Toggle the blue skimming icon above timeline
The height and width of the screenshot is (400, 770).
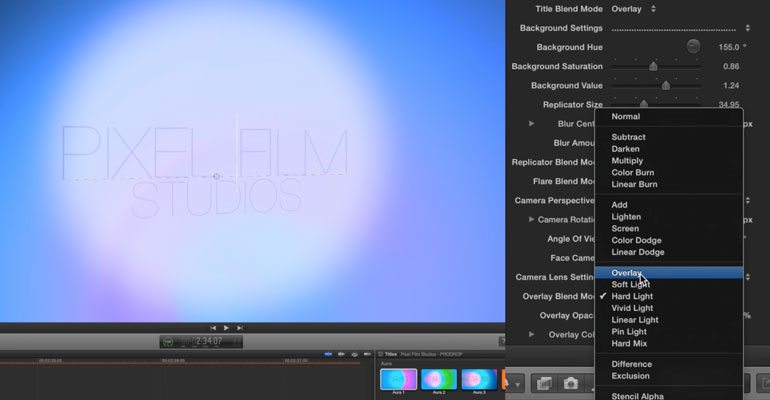(x=328, y=354)
